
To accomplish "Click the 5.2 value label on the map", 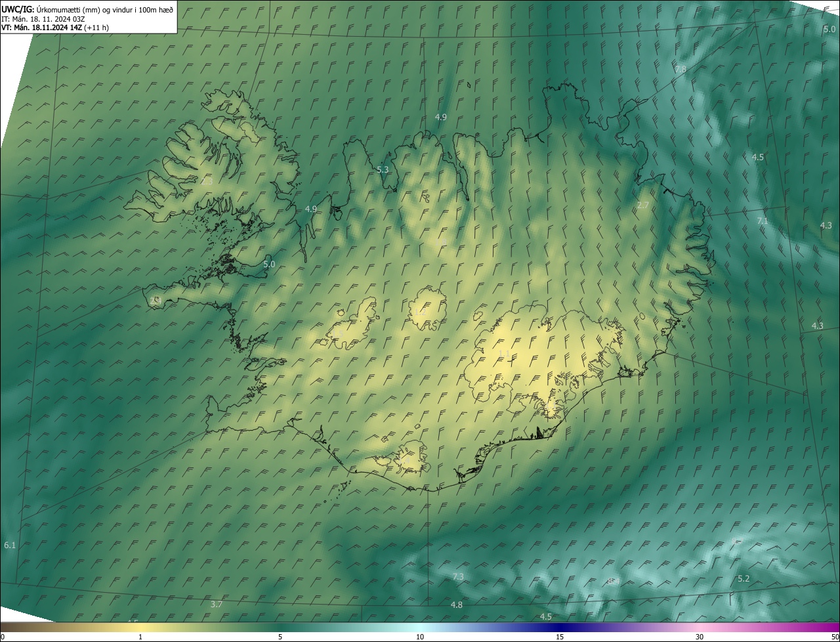I will pyautogui.click(x=744, y=578).
